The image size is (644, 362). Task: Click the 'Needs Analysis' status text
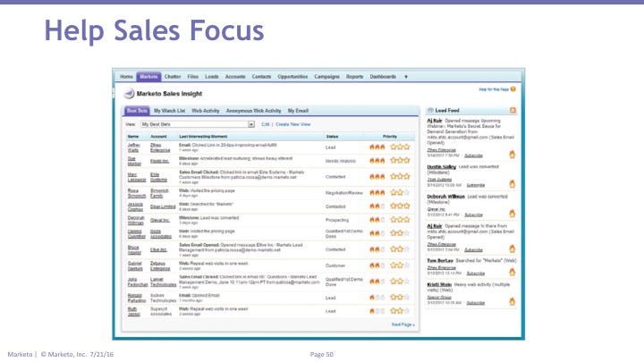pos(340,161)
